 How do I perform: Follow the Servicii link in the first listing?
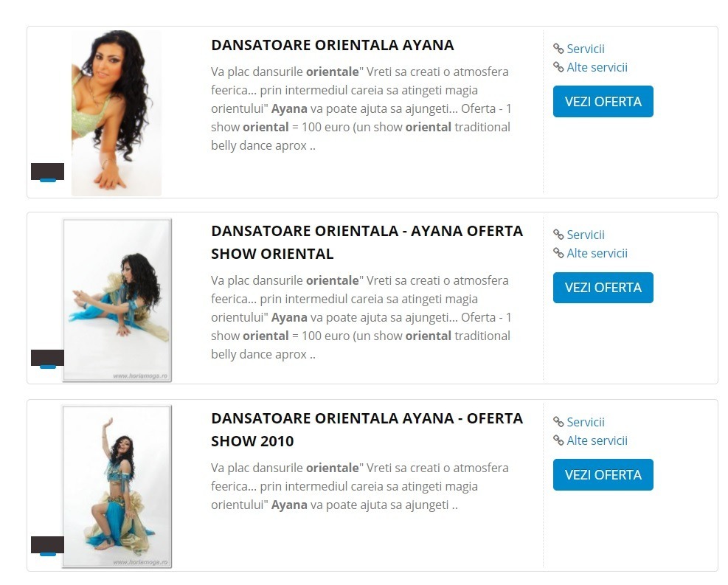pos(586,49)
